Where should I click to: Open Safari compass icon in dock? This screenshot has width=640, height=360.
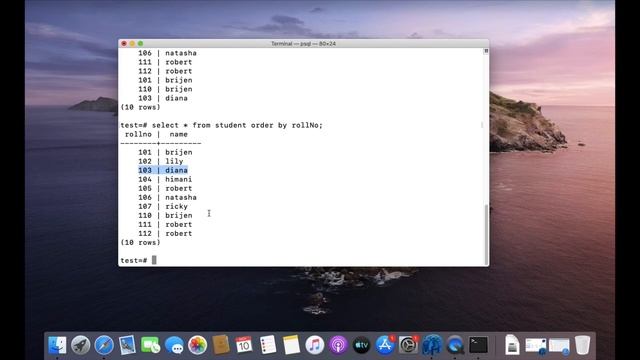(x=104, y=345)
